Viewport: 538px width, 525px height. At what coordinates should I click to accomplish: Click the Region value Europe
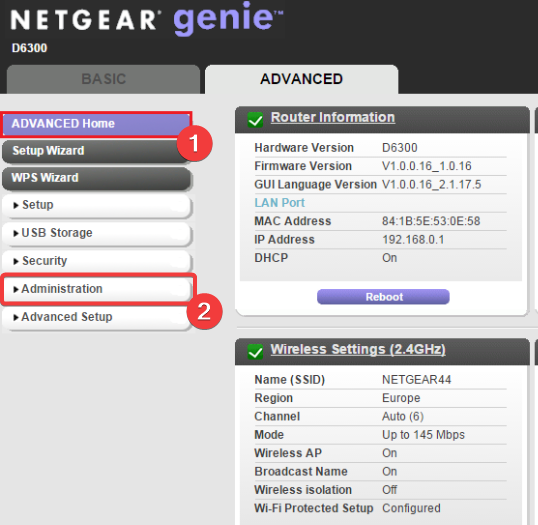pos(401,398)
